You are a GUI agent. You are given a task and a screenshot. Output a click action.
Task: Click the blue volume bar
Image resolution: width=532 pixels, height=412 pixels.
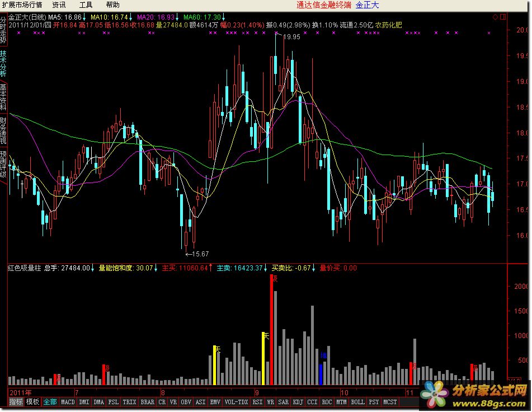pos(321,374)
